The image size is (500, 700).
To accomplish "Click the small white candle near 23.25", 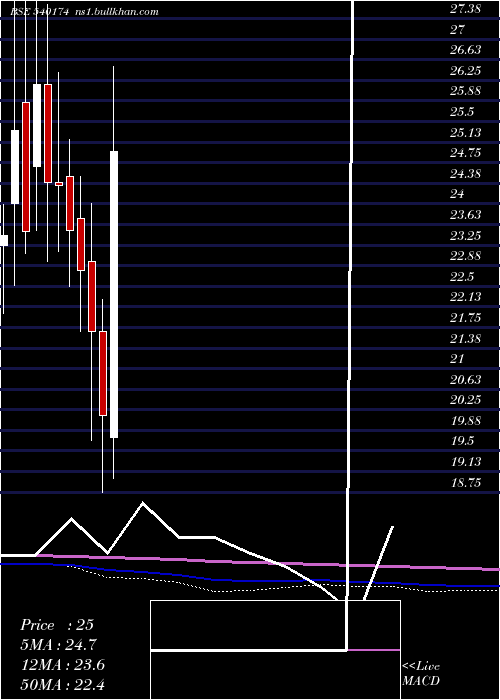I will (4, 240).
